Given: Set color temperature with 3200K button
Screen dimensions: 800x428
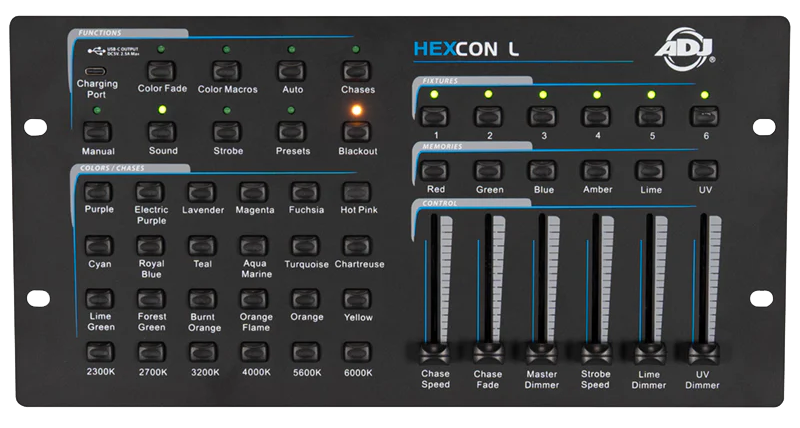Looking at the screenshot, I should 204,353.
